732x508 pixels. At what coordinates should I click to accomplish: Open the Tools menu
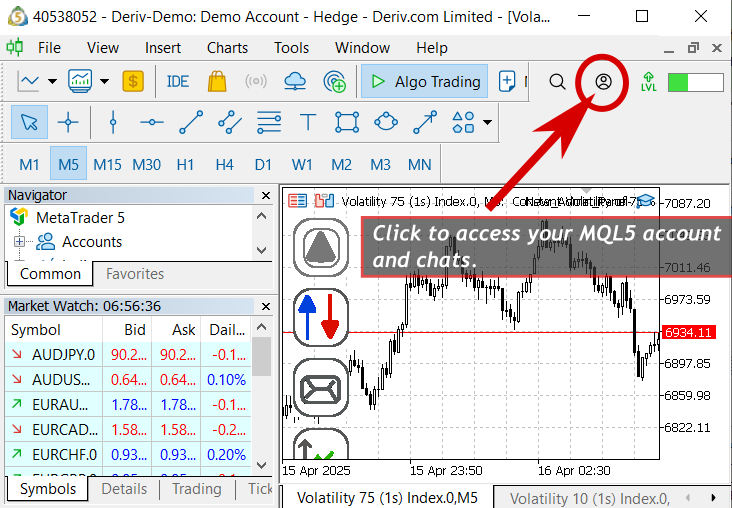[x=291, y=48]
